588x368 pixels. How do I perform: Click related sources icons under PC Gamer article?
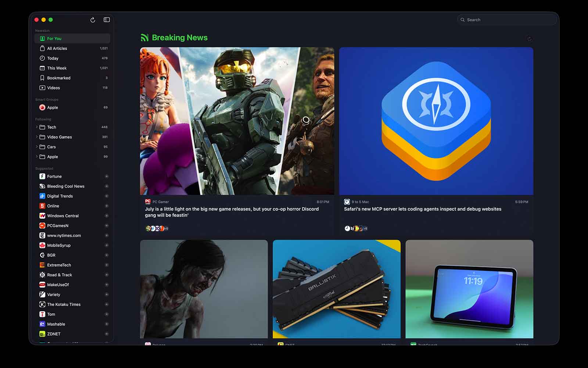pyautogui.click(x=157, y=229)
